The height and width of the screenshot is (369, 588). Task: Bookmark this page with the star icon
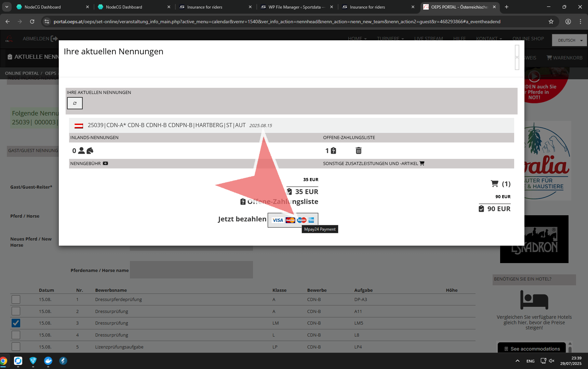pyautogui.click(x=551, y=22)
